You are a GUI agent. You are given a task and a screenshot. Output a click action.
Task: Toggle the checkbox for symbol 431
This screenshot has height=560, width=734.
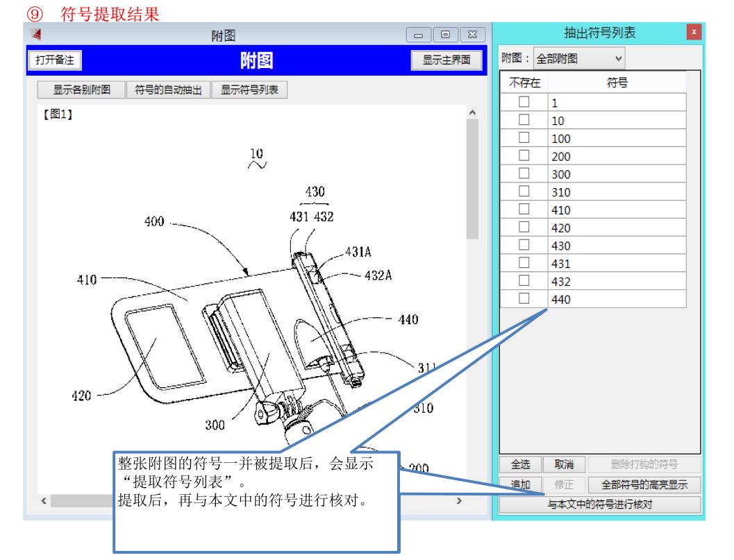tap(524, 263)
